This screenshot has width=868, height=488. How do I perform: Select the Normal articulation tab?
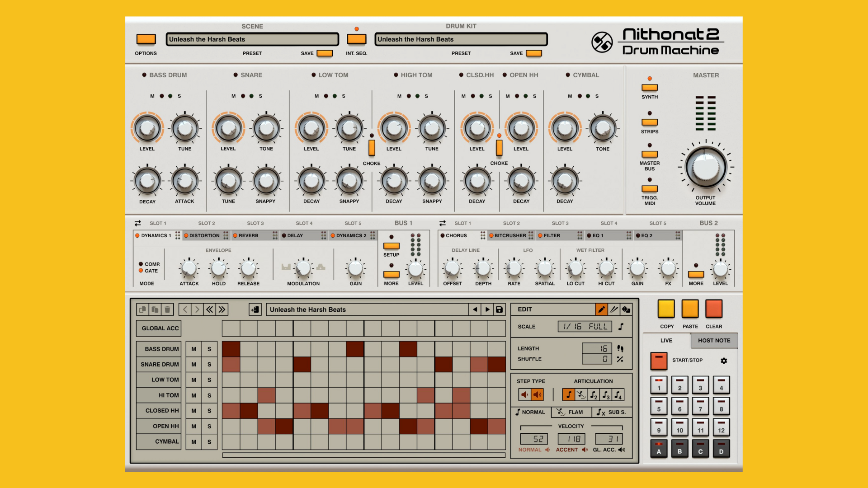tap(531, 412)
